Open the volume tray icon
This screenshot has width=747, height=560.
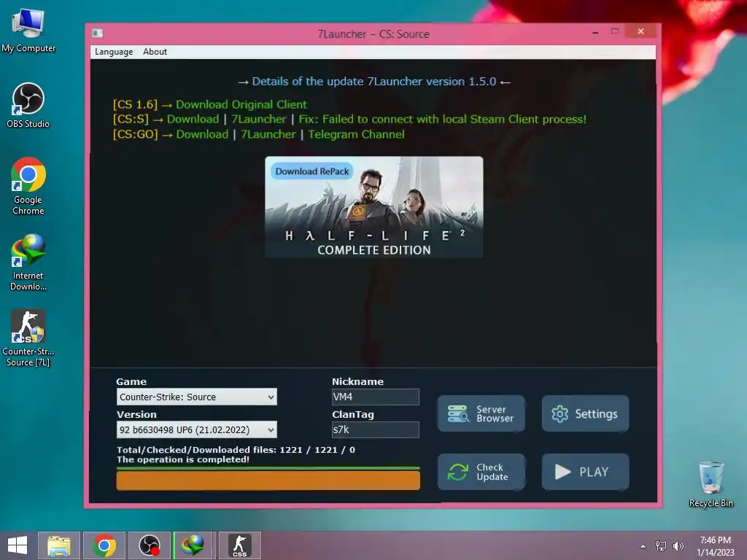click(678, 545)
